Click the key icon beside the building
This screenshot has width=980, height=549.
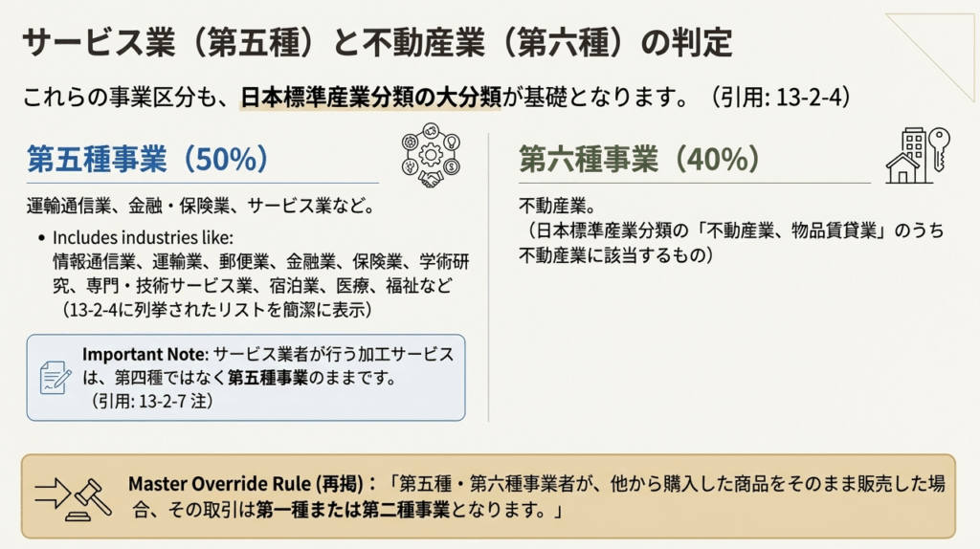tap(939, 152)
